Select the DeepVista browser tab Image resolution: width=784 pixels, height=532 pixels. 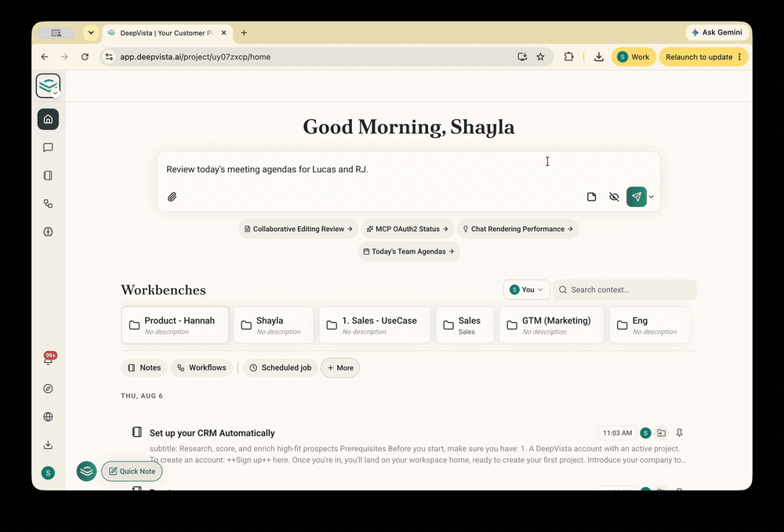167,33
